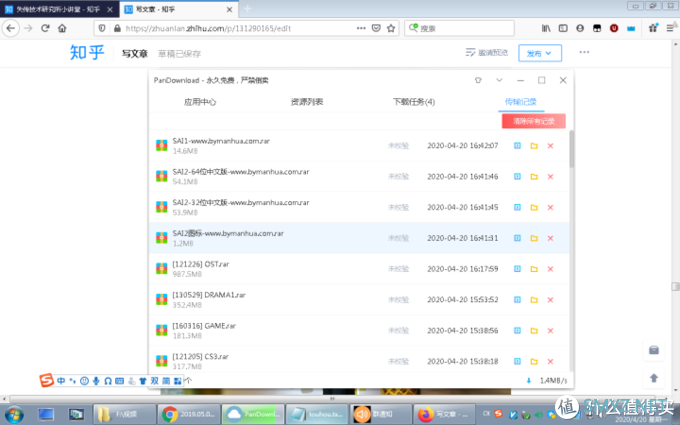
Task: Click the 知乎 logo link
Action: [87, 52]
